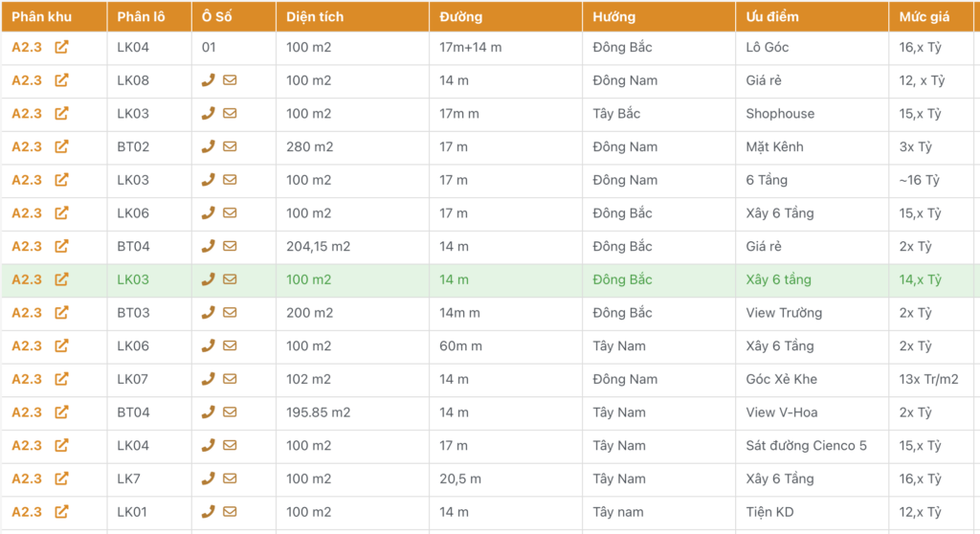The image size is (980, 534).
Task: Click phone icon in Sát đường Cienco 5 row
Action: (x=209, y=445)
